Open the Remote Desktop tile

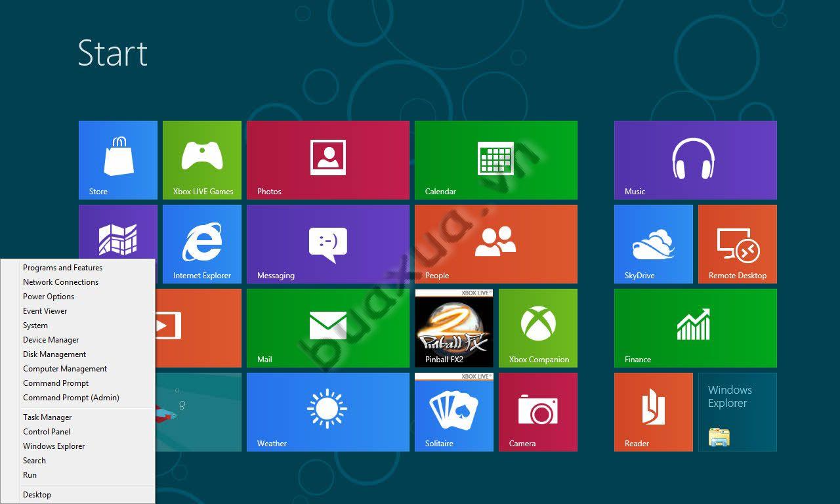tap(738, 244)
